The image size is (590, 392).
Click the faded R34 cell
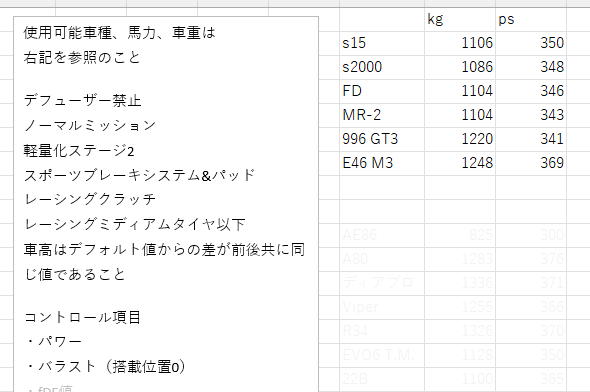pyautogui.click(x=382, y=332)
